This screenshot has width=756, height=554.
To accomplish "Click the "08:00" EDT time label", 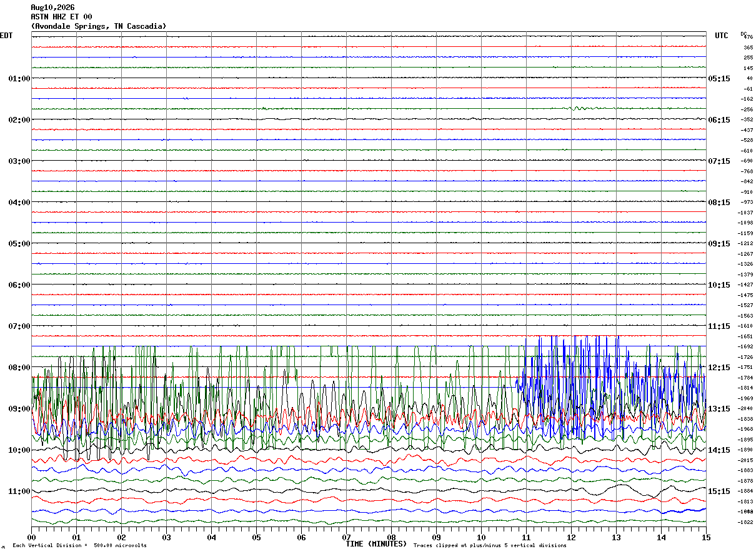I will [19, 368].
